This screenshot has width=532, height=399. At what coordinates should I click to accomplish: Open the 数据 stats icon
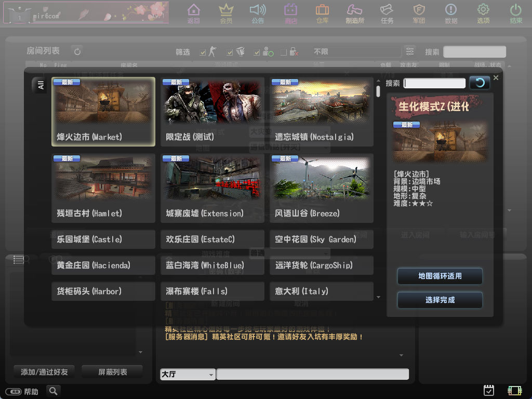[x=451, y=14]
